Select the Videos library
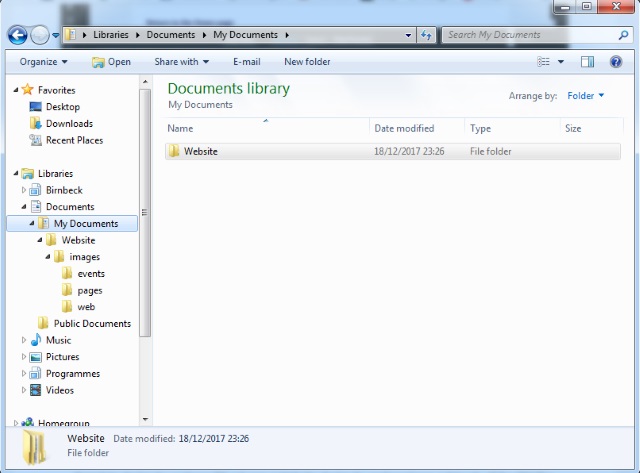This screenshot has width=640, height=473. click(59, 390)
